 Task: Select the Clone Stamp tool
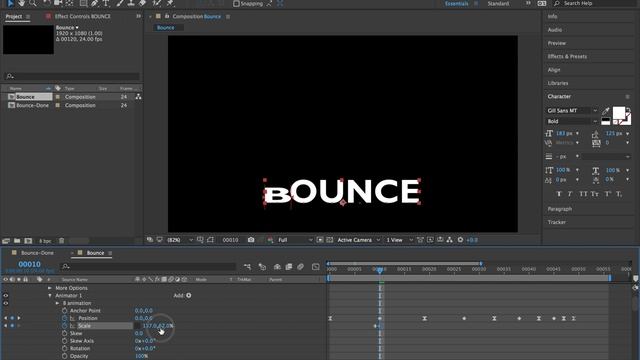[131, 3]
